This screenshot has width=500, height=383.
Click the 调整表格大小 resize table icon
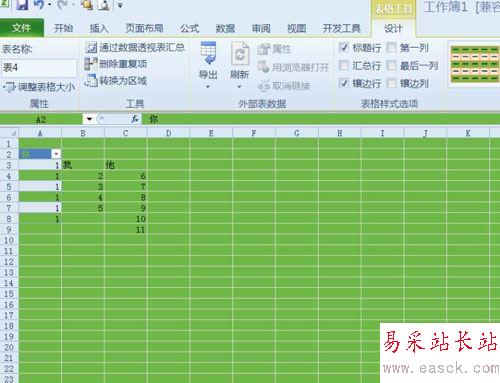pyautogui.click(x=9, y=87)
